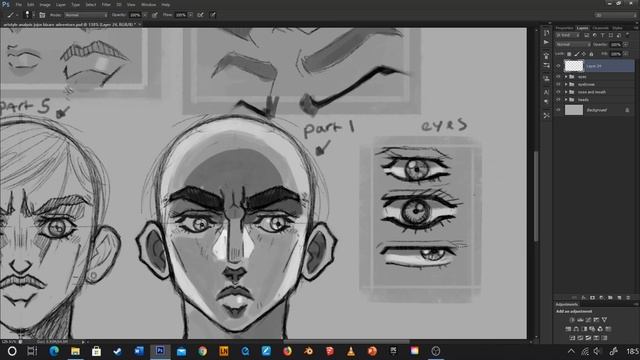Open the Filter menu
The width and height of the screenshot is (640, 360).
[x=106, y=4]
